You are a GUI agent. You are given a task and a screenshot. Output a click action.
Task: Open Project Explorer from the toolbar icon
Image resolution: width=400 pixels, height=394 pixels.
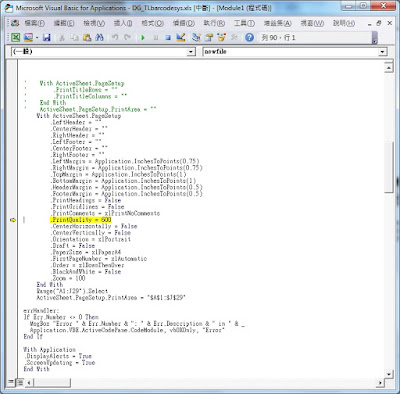[196, 37]
